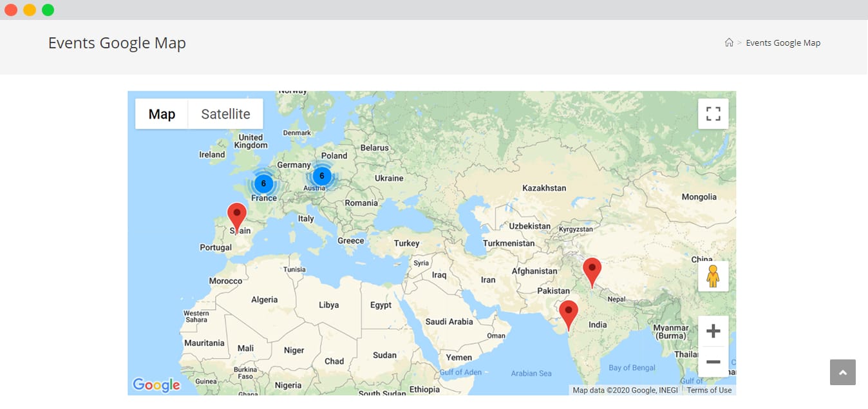Click the Events Google Map breadcrumb link
The width and height of the screenshot is (868, 409).
coord(783,42)
